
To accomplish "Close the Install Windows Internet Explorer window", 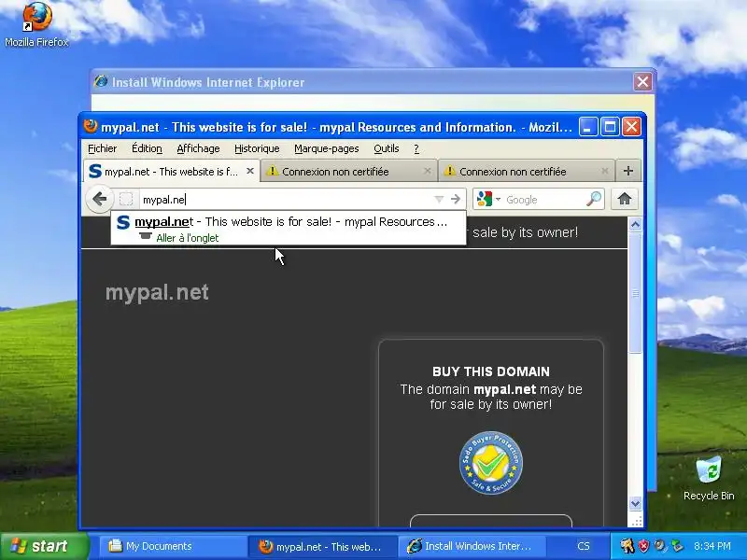I will tap(642, 82).
